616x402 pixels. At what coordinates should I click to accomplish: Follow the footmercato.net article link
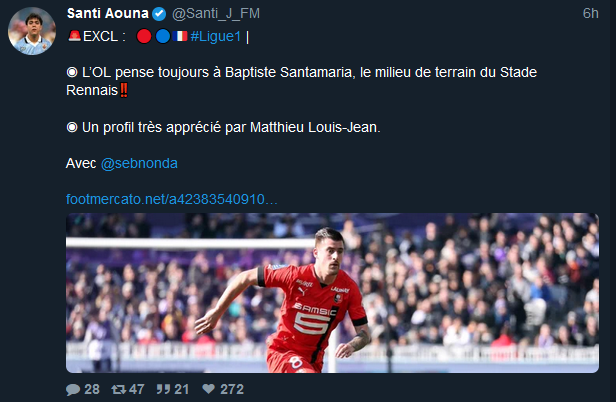[172, 199]
